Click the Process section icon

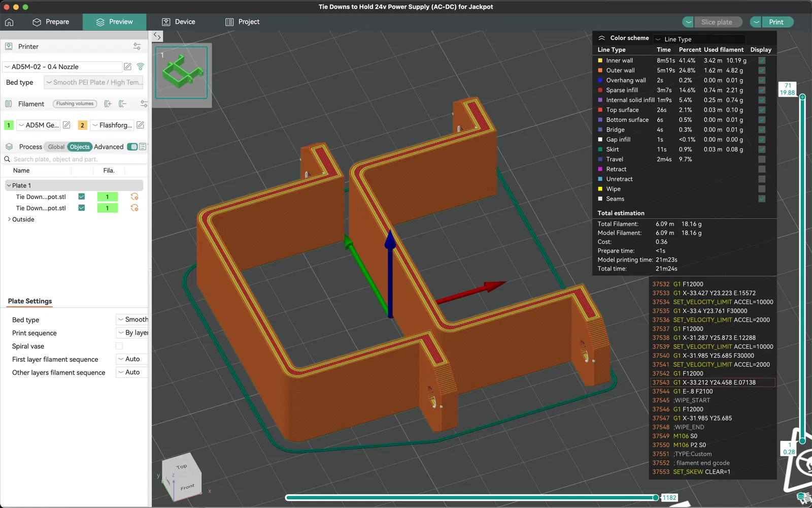pos(9,147)
